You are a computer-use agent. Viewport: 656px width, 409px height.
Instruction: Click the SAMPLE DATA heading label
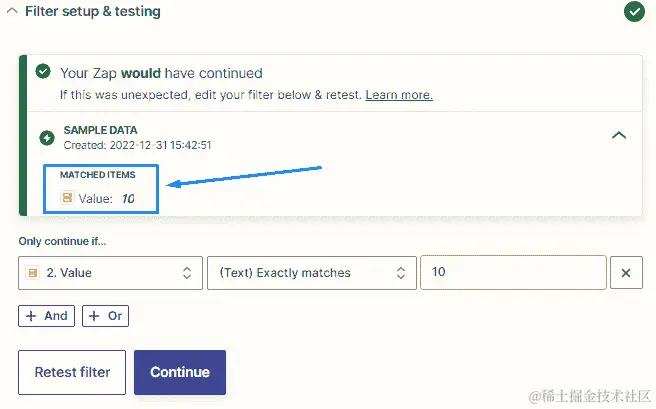click(x=100, y=130)
